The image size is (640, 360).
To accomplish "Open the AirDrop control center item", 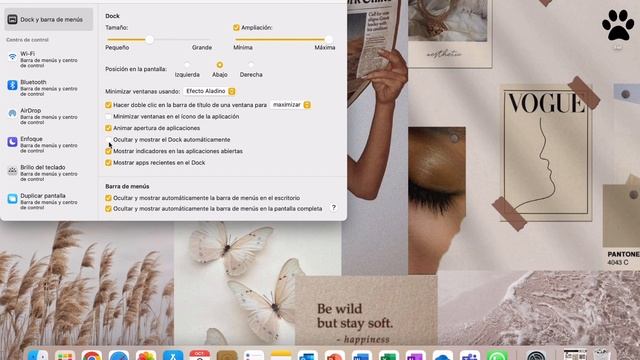I will (49, 116).
